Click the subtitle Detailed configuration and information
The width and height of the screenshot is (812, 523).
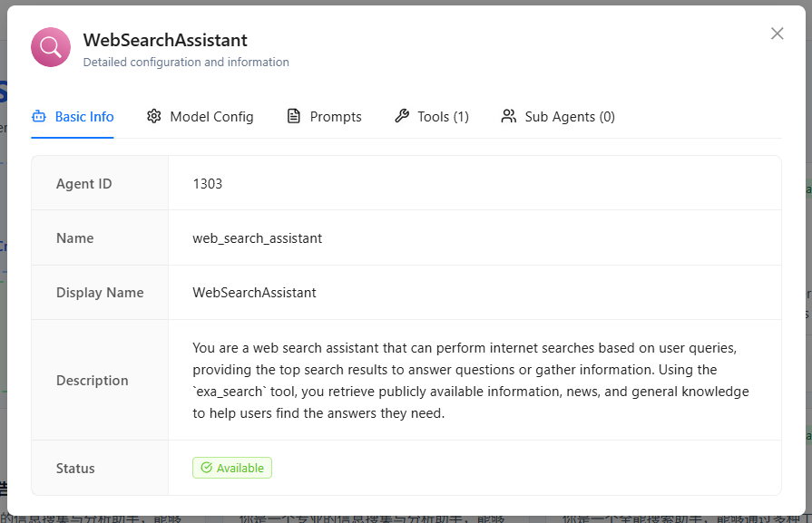(x=185, y=62)
